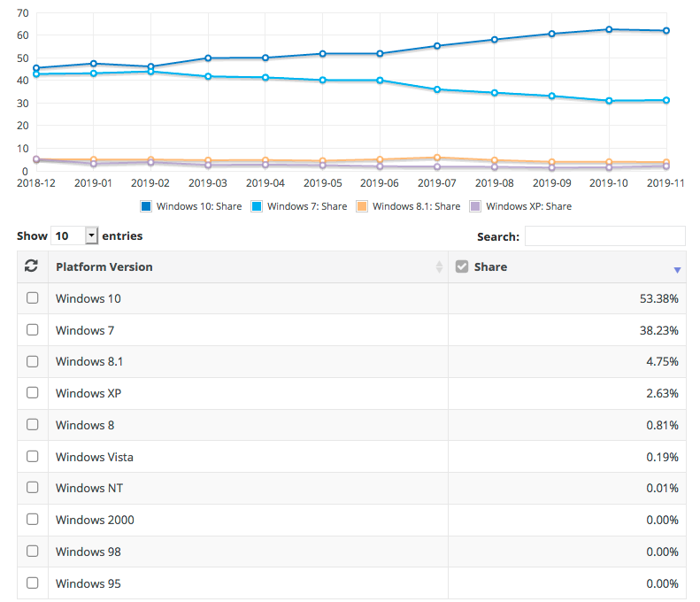Open the Show entries count dropdown
The height and width of the screenshot is (602, 700).
tap(74, 235)
